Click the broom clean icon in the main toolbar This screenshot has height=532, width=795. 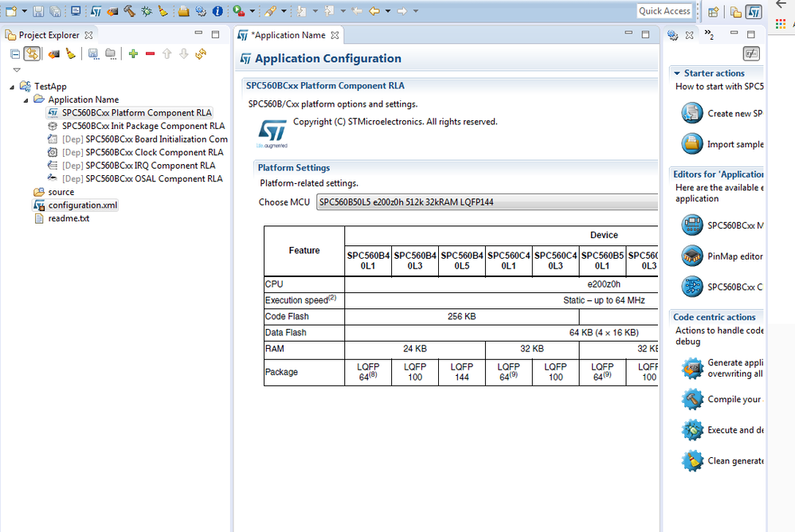(x=163, y=10)
